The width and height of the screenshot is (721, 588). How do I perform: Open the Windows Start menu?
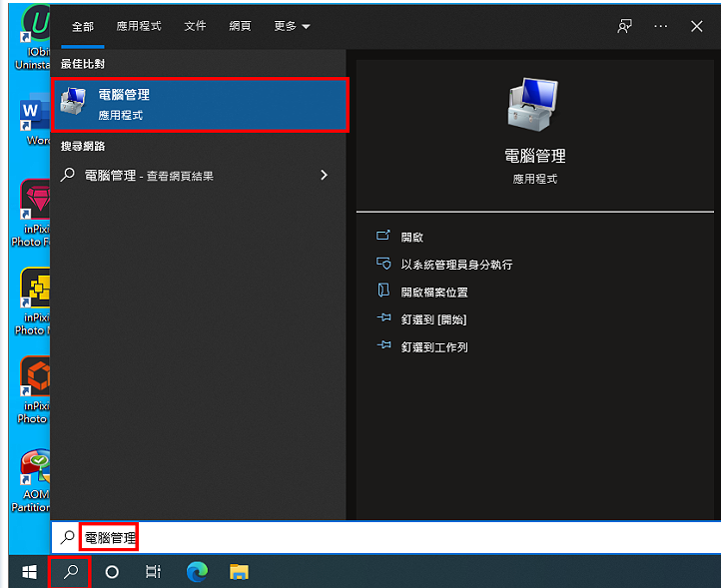tap(30, 572)
